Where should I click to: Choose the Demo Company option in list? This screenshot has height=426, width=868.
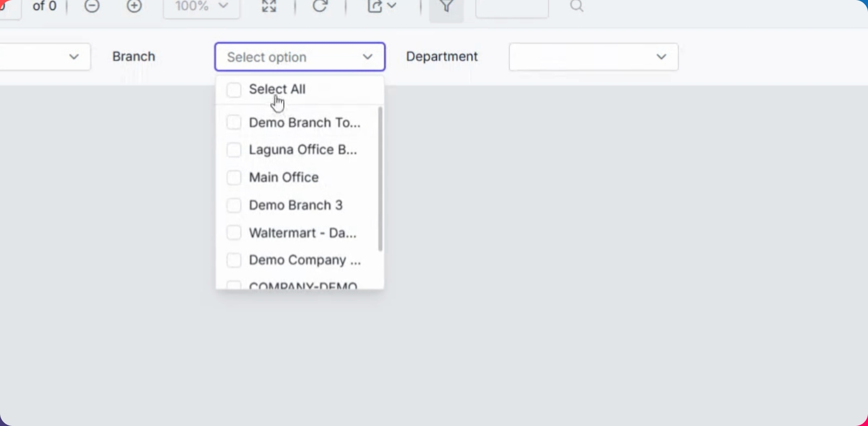coord(305,260)
